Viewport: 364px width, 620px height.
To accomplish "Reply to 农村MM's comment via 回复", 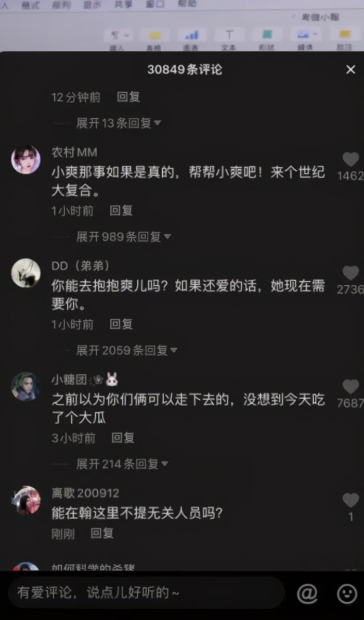I will click(121, 210).
